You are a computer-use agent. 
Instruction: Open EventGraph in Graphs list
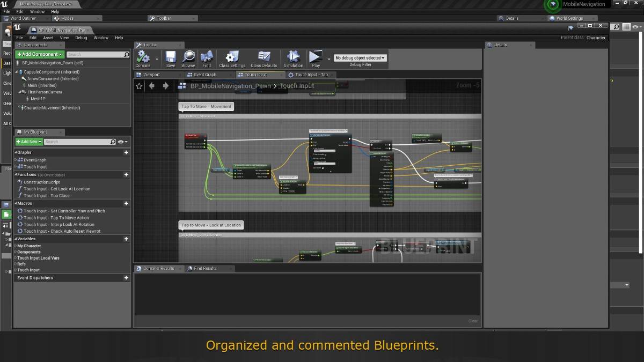(x=35, y=160)
